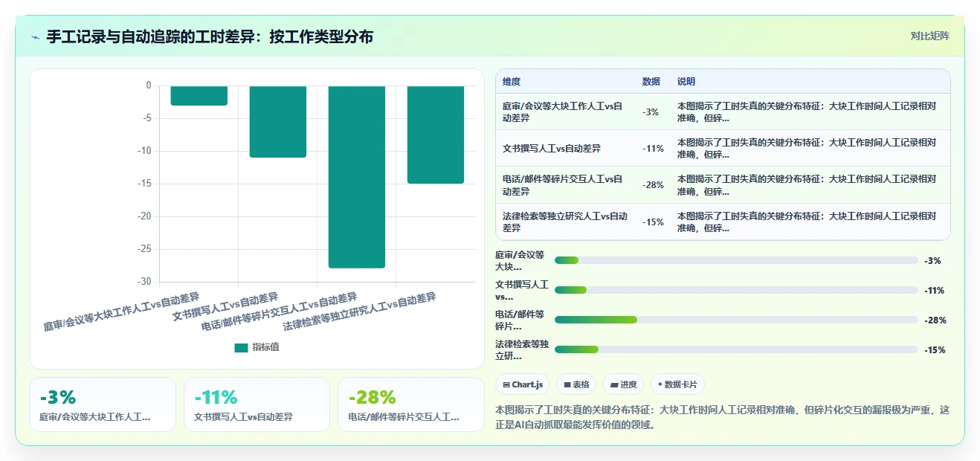Click the -3% value in table
The height and width of the screenshot is (461, 980).
click(x=651, y=112)
